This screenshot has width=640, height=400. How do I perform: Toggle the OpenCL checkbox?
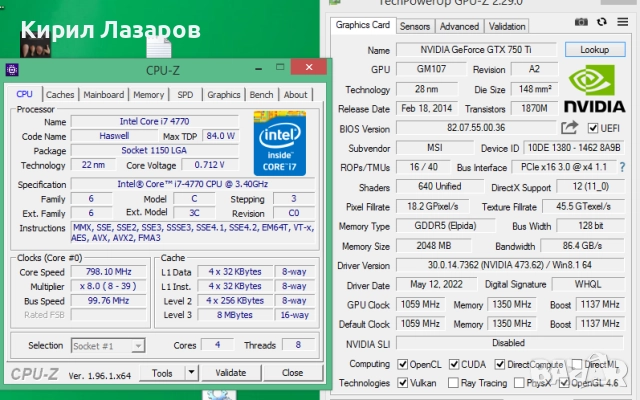pyautogui.click(x=402, y=364)
